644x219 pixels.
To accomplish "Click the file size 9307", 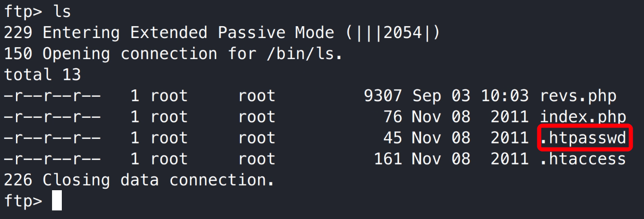I will pos(382,96).
